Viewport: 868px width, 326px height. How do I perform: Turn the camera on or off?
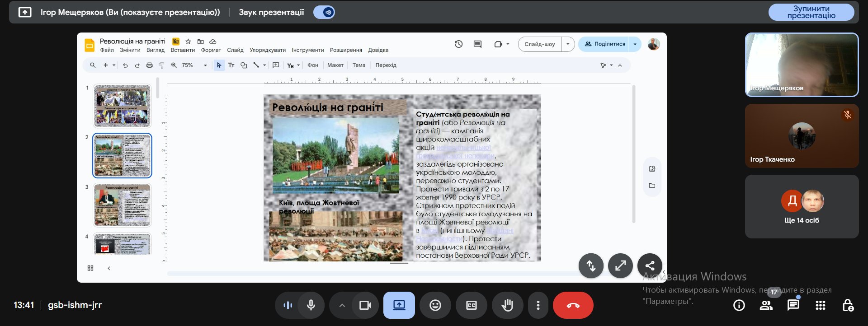coord(365,305)
